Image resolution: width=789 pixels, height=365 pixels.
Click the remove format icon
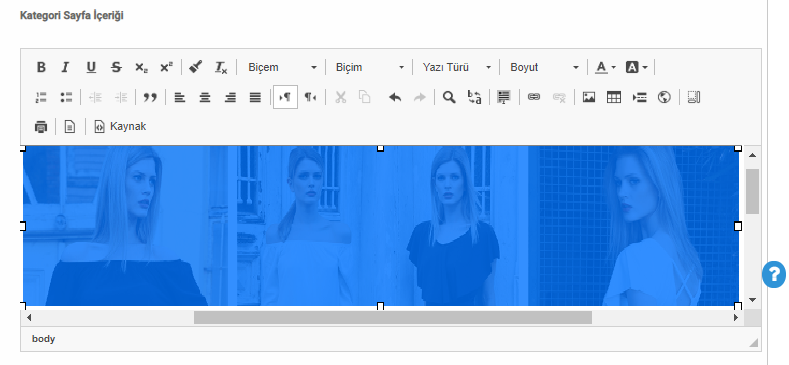(x=221, y=67)
